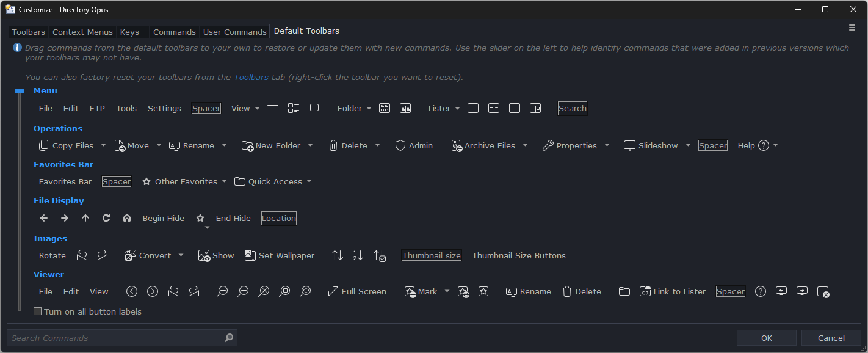Open the Convert dropdown arrow

(181, 255)
